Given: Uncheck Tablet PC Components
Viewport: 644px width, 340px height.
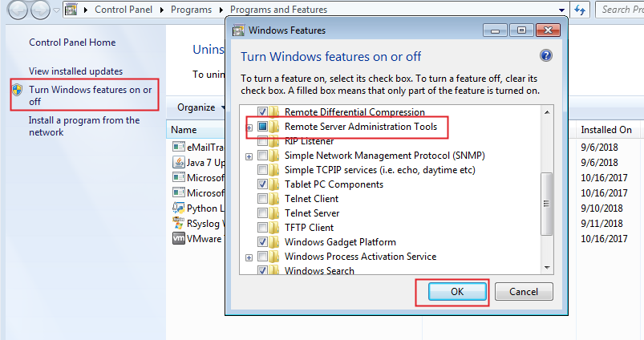Looking at the screenshot, I should click(x=262, y=184).
